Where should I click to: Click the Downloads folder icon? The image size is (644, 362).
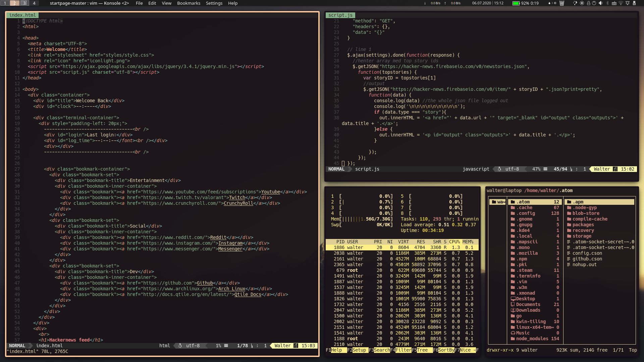[x=513, y=310]
